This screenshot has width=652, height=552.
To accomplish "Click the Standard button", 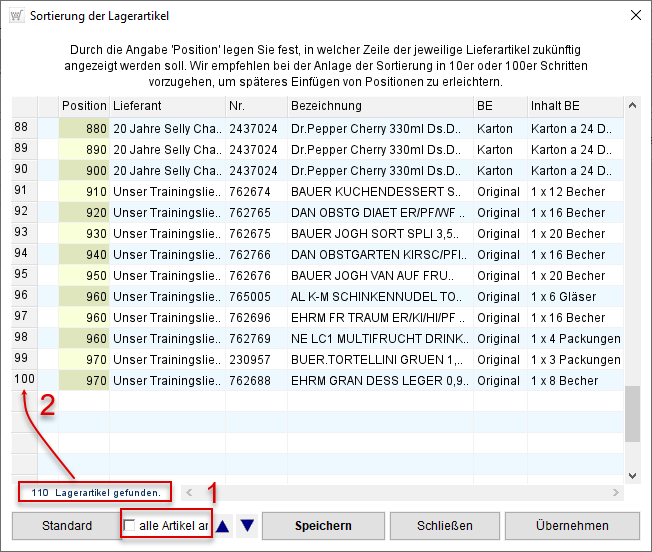I will 66,526.
